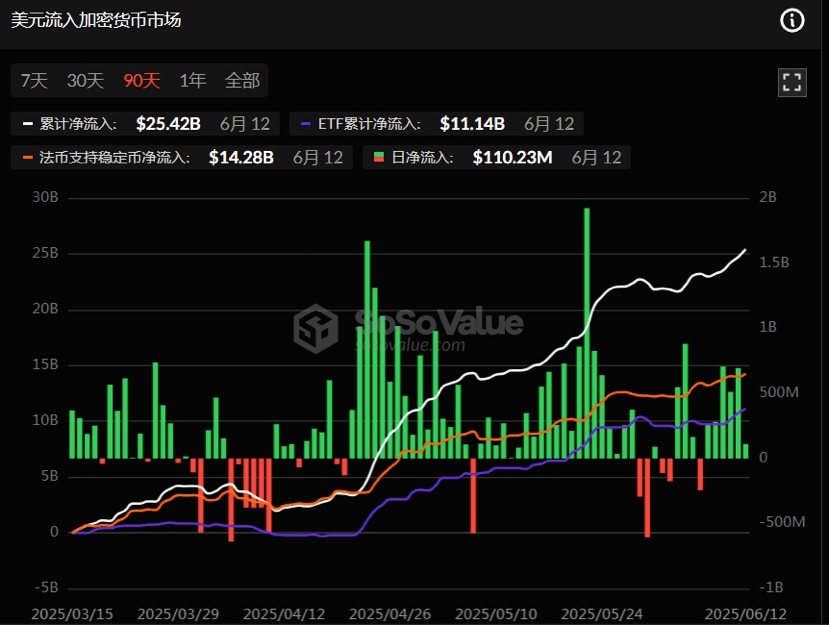This screenshot has height=625, width=829.
Task: Toggle the 日净流入 legend series
Action: pyautogui.click(x=496, y=158)
